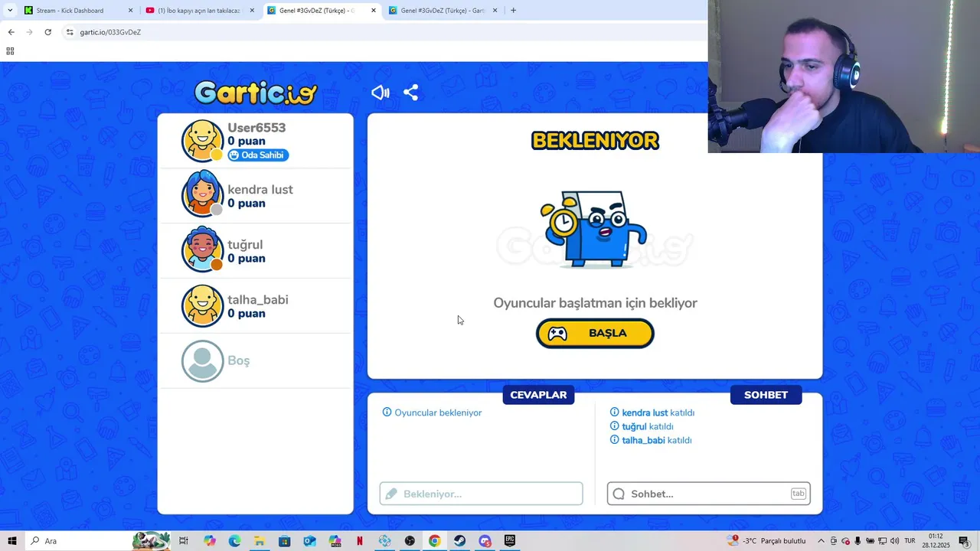Image resolution: width=980 pixels, height=551 pixels.
Task: Open a new browser tab
Action: [x=513, y=11]
